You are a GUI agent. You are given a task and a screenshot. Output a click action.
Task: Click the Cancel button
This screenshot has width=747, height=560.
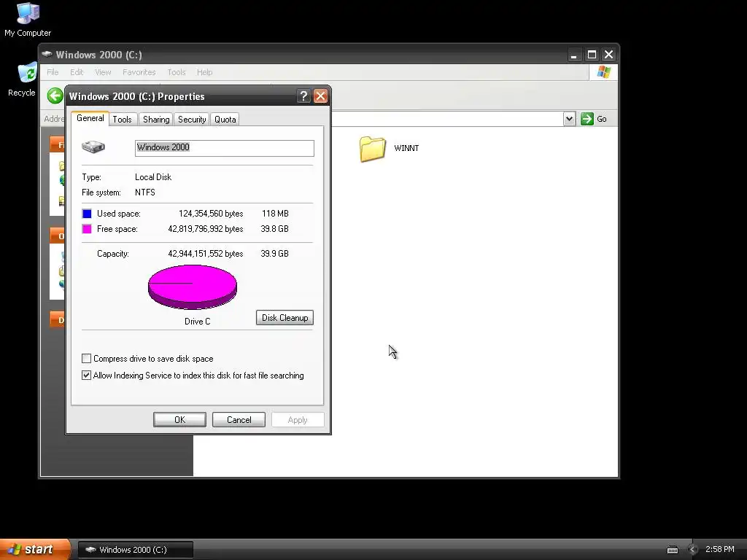click(x=239, y=419)
